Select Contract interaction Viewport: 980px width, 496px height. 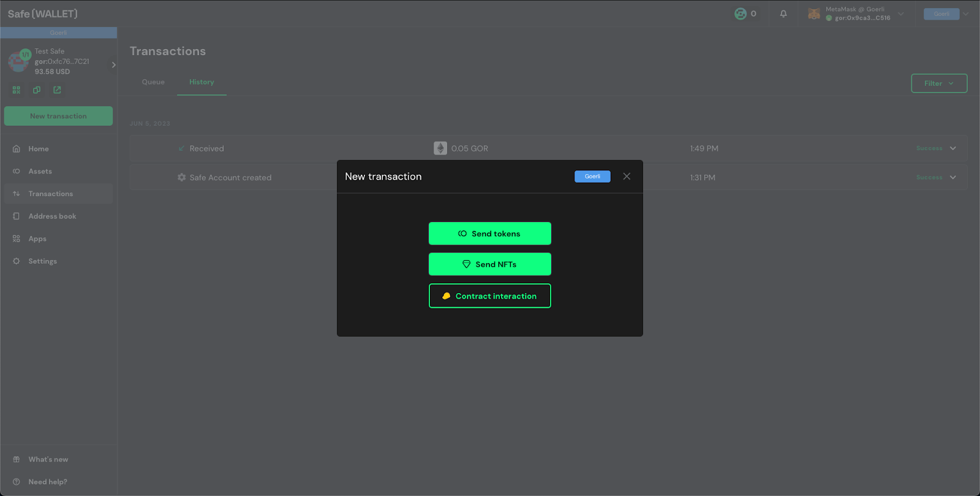point(490,296)
